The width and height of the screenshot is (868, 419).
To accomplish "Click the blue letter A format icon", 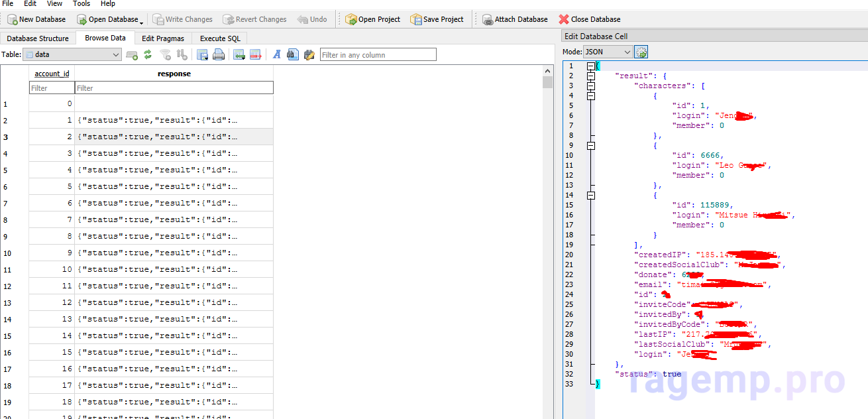I will click(277, 55).
